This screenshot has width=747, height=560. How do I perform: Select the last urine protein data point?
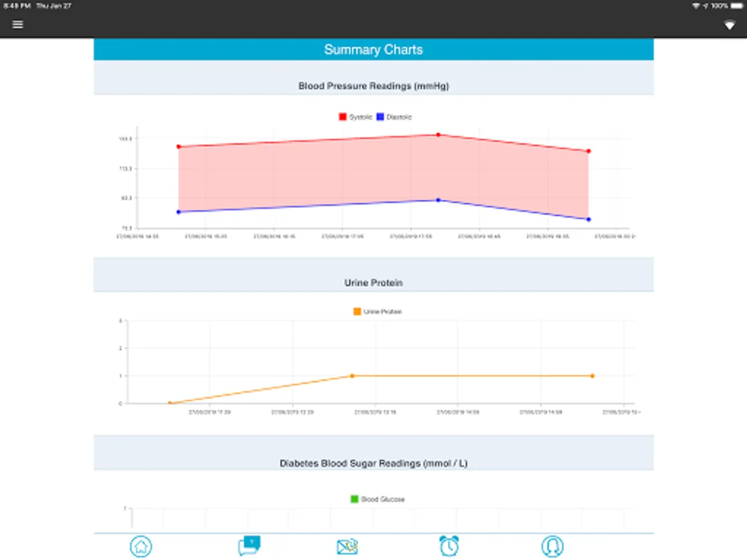[592, 376]
